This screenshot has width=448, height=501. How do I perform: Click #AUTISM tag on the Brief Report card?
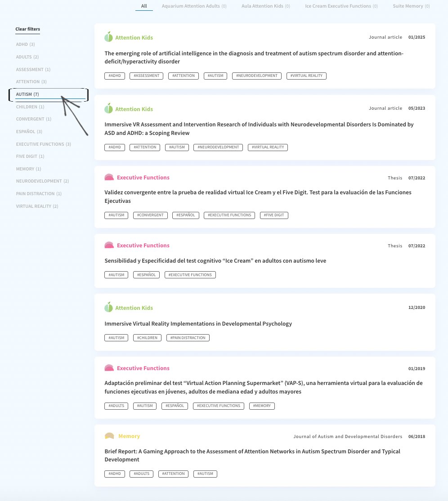[206, 474]
